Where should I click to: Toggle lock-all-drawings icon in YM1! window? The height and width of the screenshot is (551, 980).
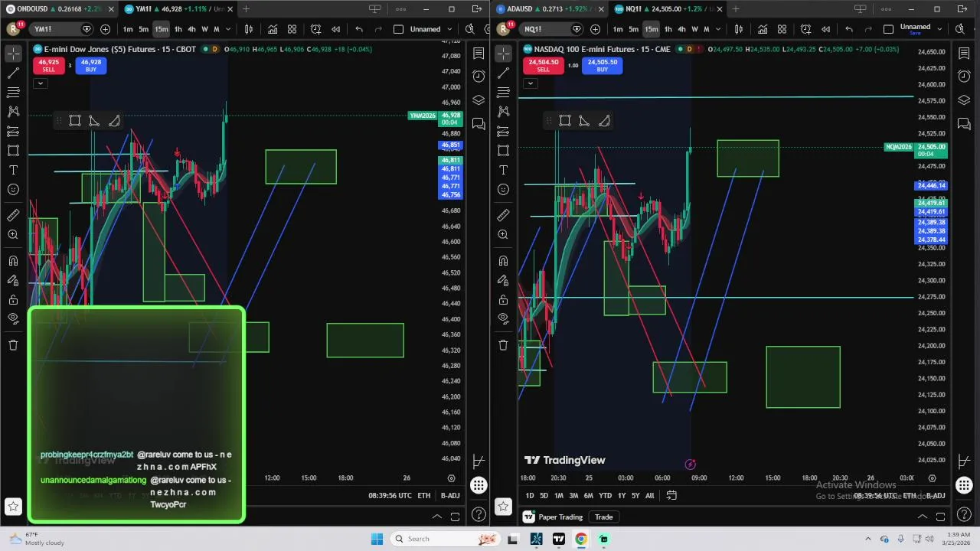[x=13, y=299]
